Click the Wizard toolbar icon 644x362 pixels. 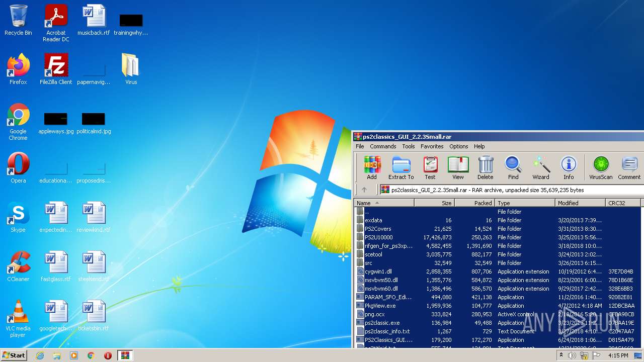[541, 167]
